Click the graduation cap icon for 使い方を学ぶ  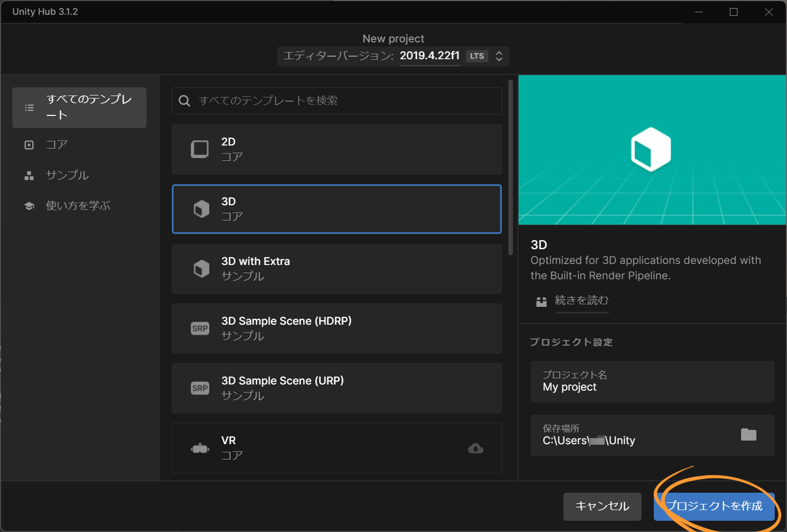(29, 205)
